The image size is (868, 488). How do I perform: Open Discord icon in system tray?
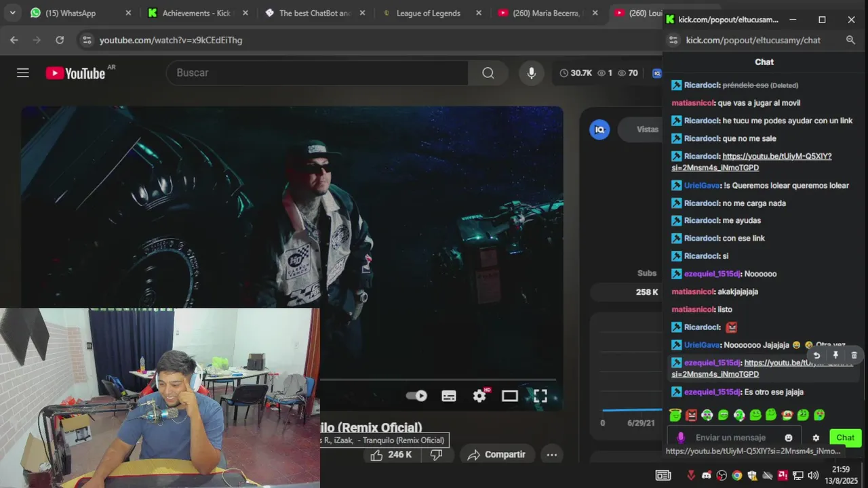click(707, 475)
